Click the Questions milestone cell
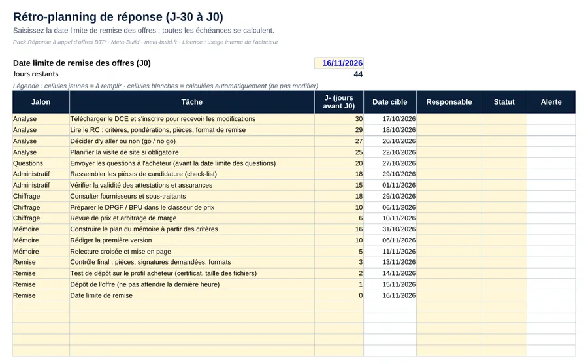This screenshot has width=588, height=364. pyautogui.click(x=41, y=163)
